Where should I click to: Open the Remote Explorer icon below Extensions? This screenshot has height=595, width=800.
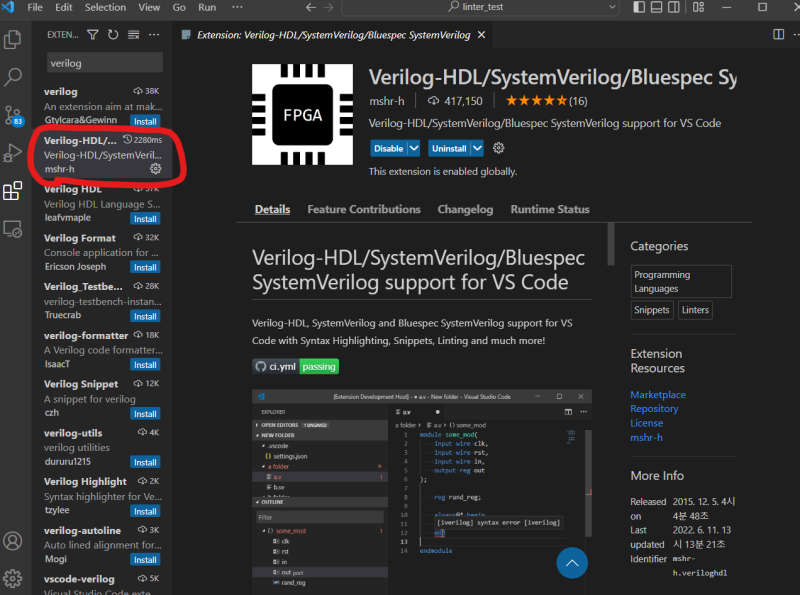[13, 228]
